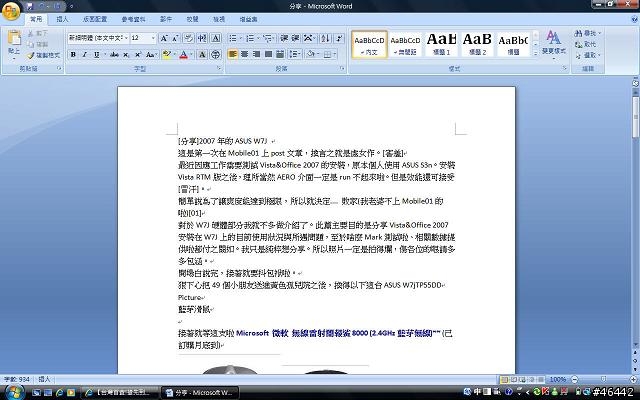Open the font size 12 dropdown
The height and width of the screenshot is (400, 640).
pos(153,38)
